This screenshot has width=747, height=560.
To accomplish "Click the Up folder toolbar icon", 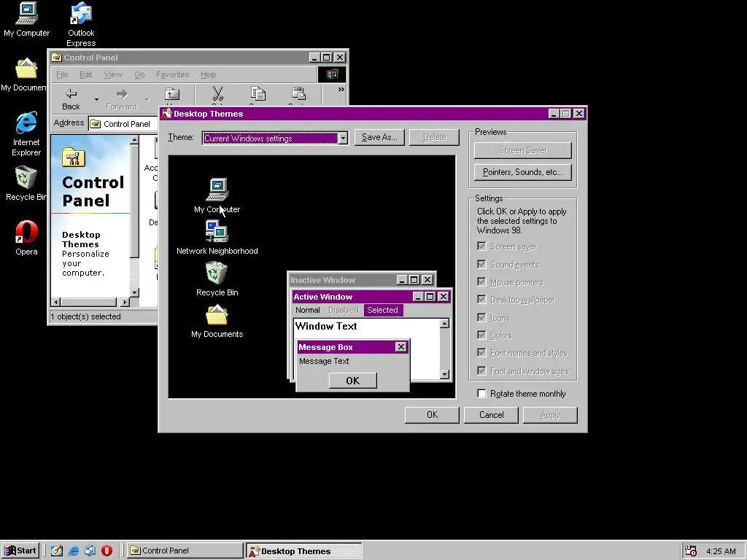I will coord(172,96).
